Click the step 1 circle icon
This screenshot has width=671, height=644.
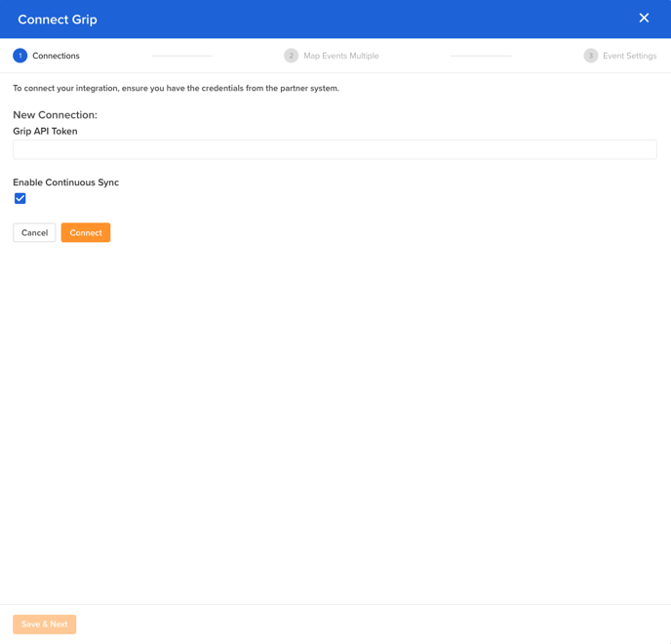[x=20, y=56]
